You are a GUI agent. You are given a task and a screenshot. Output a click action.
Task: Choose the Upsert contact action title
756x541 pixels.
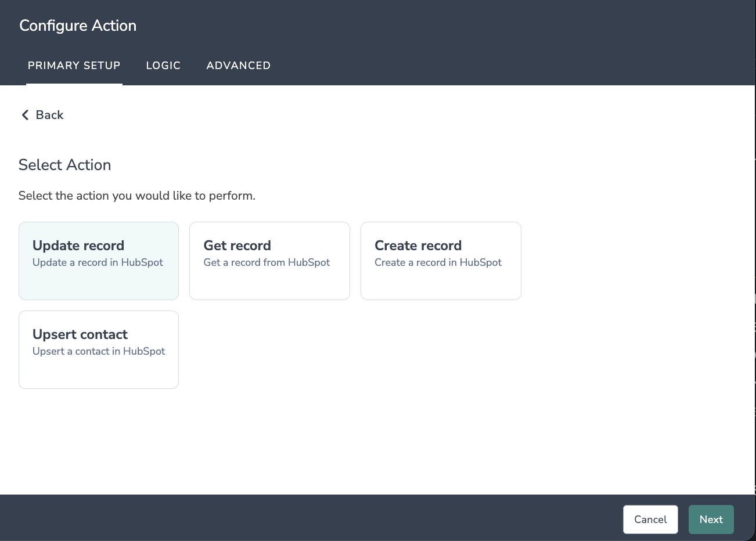[x=80, y=334]
